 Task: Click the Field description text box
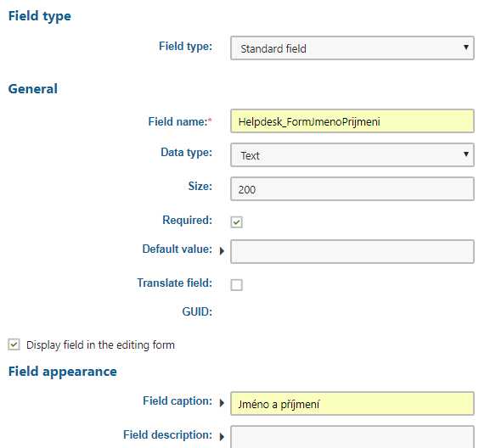(x=352, y=437)
